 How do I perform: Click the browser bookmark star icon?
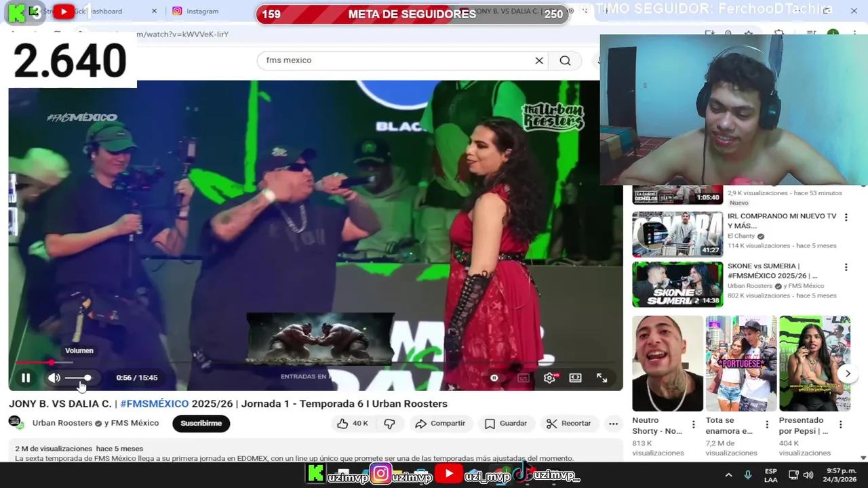749,34
